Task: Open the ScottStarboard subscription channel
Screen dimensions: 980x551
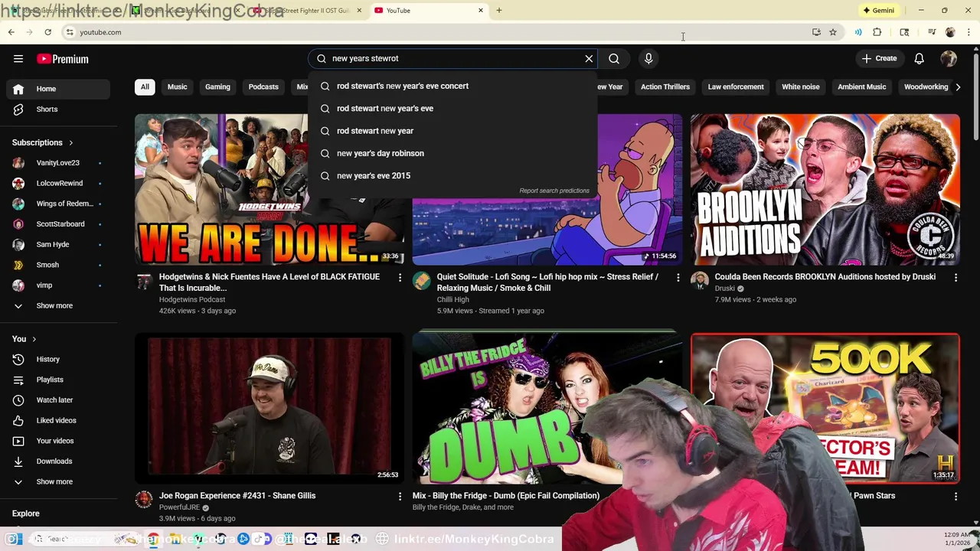Action: tap(58, 223)
